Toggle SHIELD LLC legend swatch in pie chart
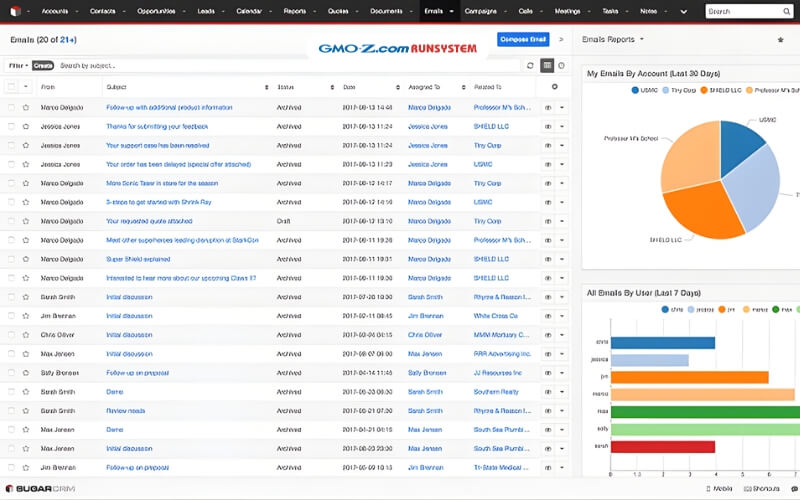This screenshot has width=800, height=500. coord(704,90)
